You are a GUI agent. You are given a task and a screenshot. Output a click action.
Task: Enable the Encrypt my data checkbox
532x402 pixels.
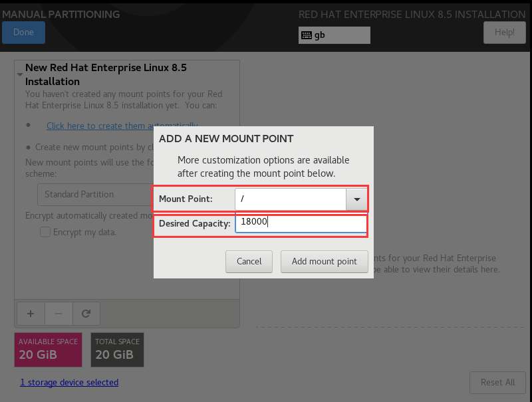[45, 232]
